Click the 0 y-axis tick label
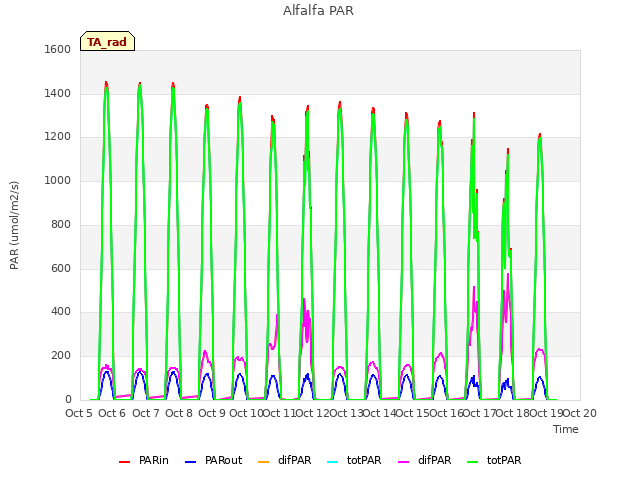The width and height of the screenshot is (640, 480). coord(68,400)
